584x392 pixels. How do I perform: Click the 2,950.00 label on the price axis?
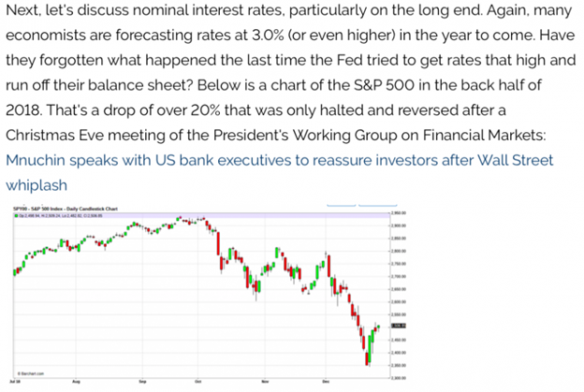pyautogui.click(x=398, y=213)
